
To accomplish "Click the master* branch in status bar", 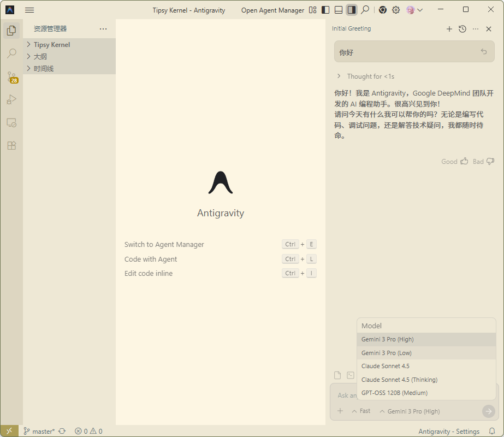I will coord(39,431).
